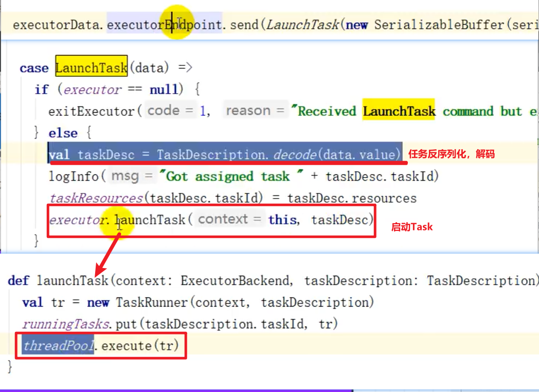The image size is (539, 392).
Task: Click "Received" in the string literal
Action: click(x=327, y=111)
